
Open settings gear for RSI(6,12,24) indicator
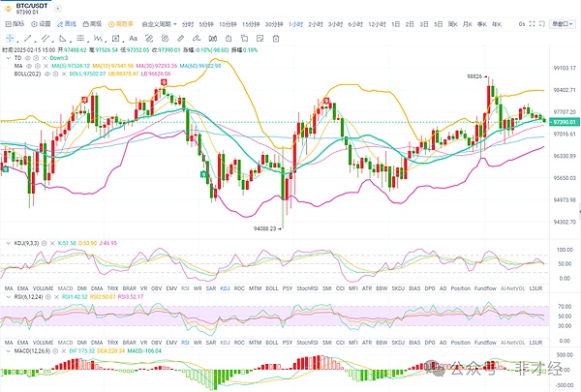48,297
